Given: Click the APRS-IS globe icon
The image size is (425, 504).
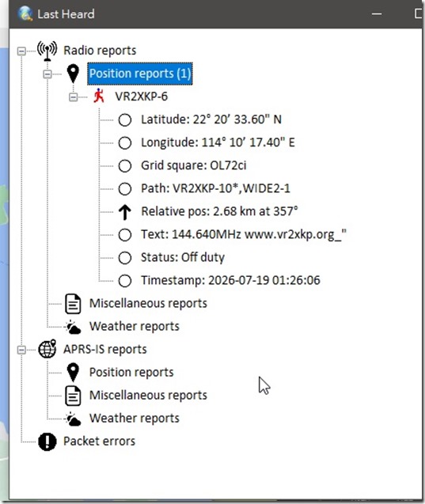Looking at the screenshot, I should 47,349.
